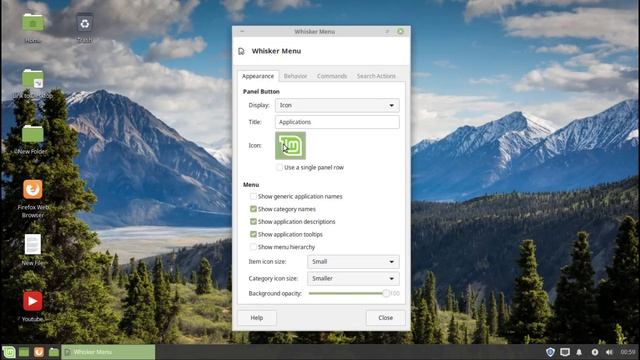
Task: Open the volume speaker icon
Action: click(x=609, y=352)
